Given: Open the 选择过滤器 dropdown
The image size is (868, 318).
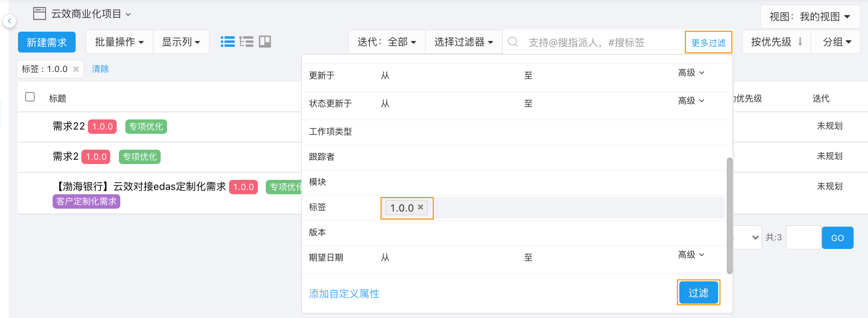Looking at the screenshot, I should point(464,42).
